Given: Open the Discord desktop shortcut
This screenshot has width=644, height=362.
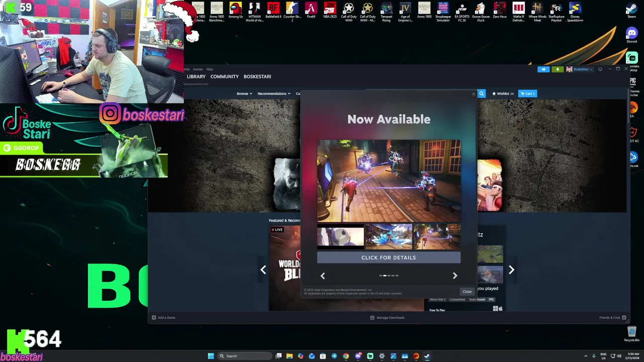Looking at the screenshot, I should pyautogui.click(x=631, y=36).
